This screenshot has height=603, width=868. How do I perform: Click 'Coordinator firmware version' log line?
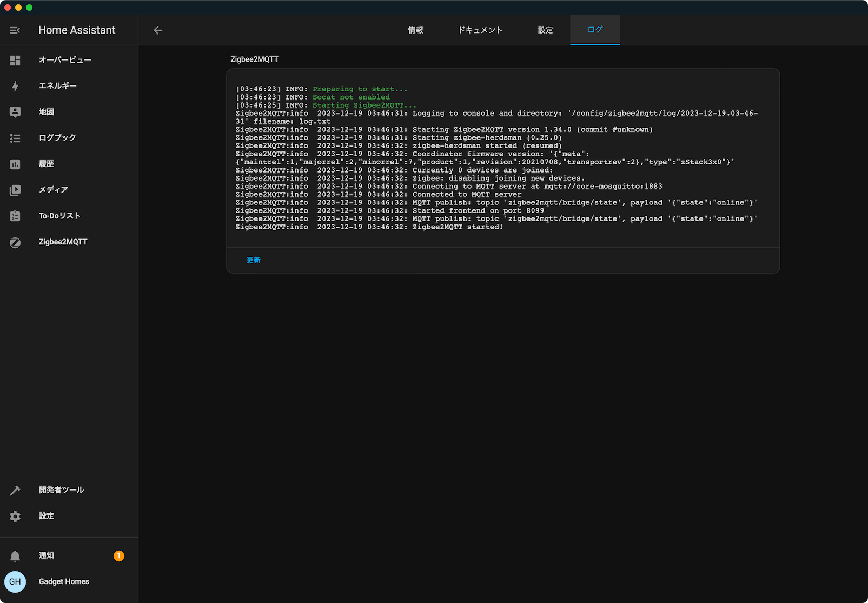(x=485, y=158)
